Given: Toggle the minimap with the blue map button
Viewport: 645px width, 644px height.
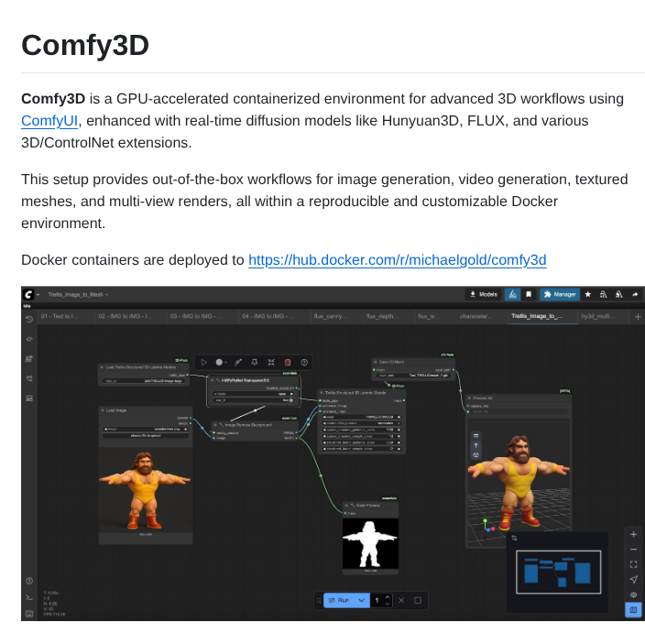Looking at the screenshot, I should pyautogui.click(x=633, y=610).
